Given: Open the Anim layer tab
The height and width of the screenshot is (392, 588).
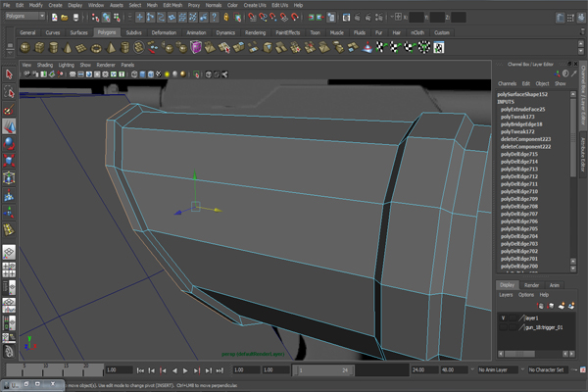Looking at the screenshot, I should [555, 285].
